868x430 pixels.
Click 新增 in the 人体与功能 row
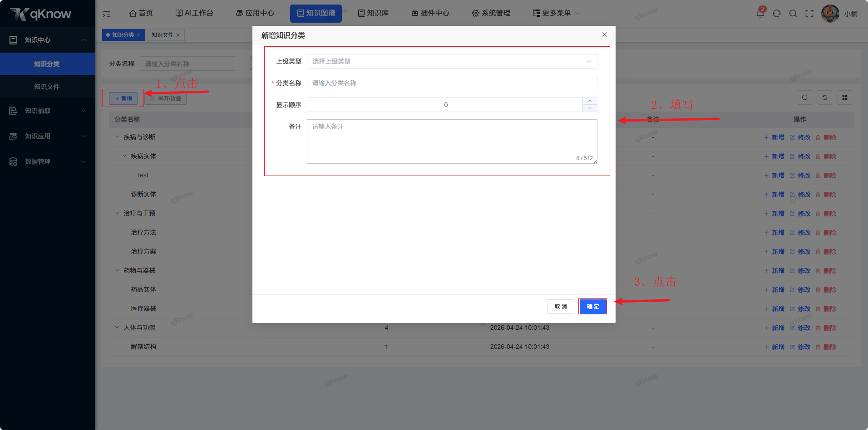click(x=774, y=328)
